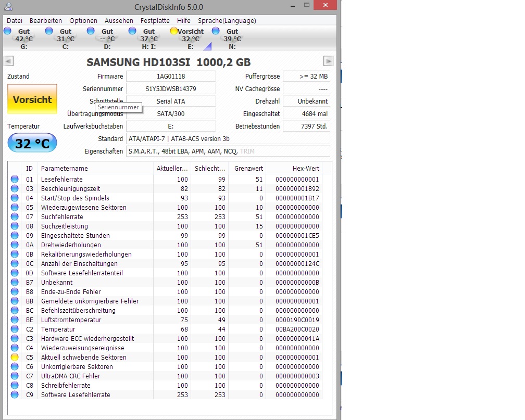Click status orb of UltraDMA CRC Fehler
The width and height of the screenshot is (525, 420).
[15, 376]
